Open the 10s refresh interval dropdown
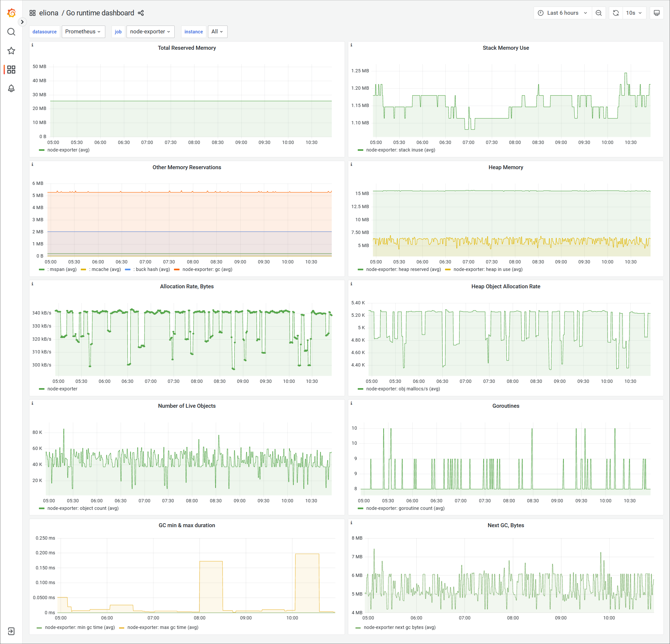Image resolution: width=670 pixels, height=644 pixels. click(x=634, y=13)
